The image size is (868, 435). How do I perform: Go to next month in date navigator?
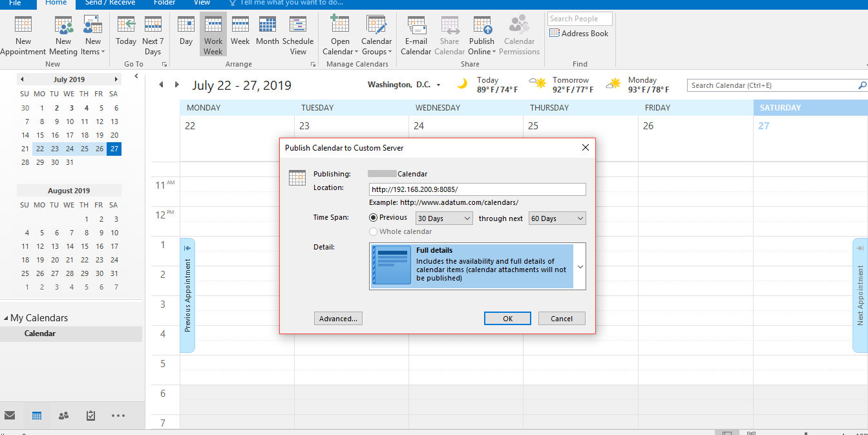point(116,80)
